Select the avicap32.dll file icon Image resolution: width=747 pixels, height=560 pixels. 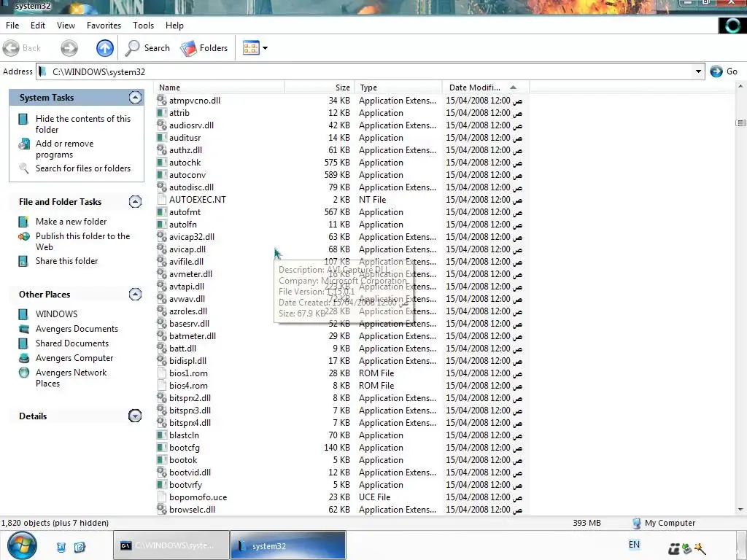point(162,237)
